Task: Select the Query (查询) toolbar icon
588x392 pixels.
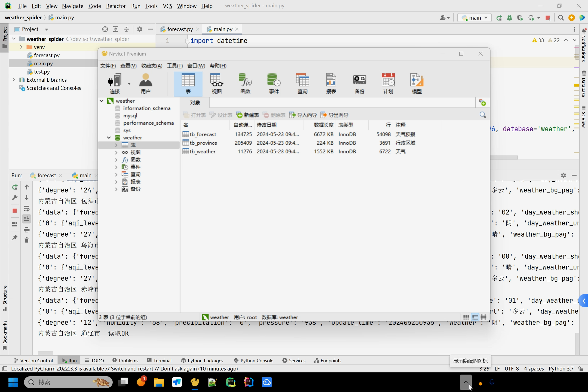Action: pyautogui.click(x=302, y=83)
